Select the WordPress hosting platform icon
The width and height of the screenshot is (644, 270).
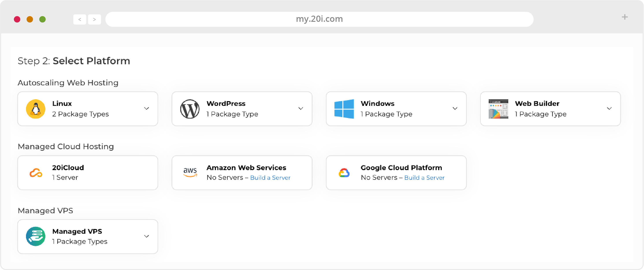190,109
